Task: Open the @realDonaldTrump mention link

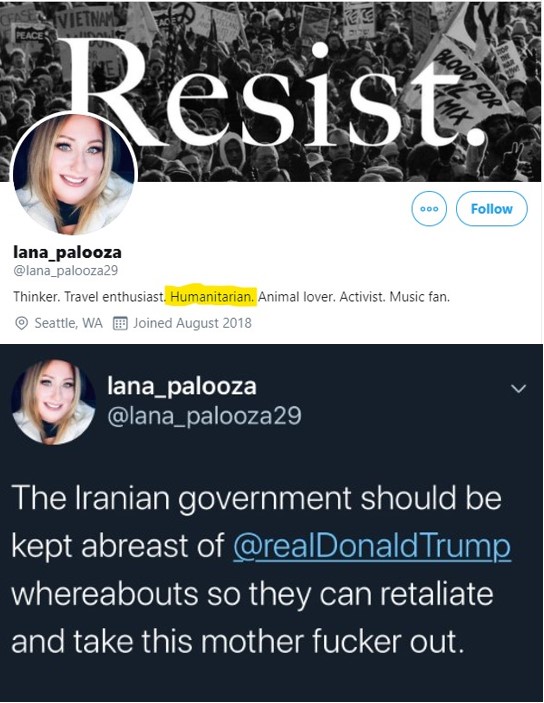Action: tap(372, 546)
